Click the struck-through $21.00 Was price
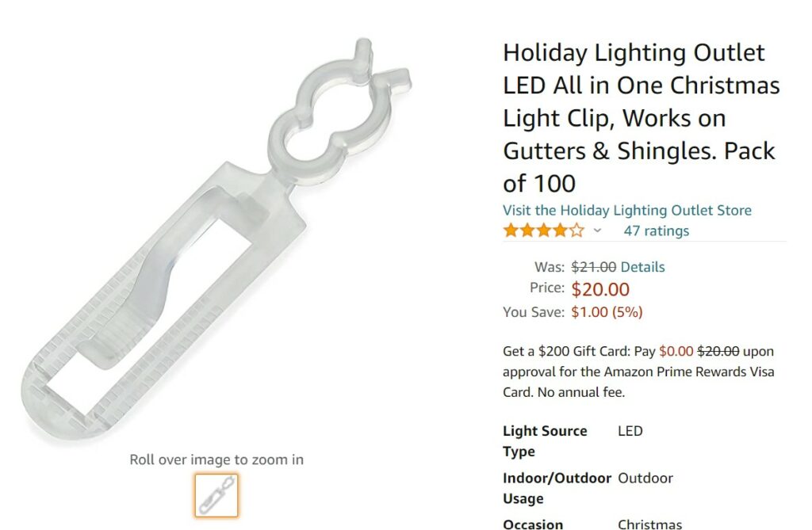812x530 pixels. pyautogui.click(x=594, y=267)
